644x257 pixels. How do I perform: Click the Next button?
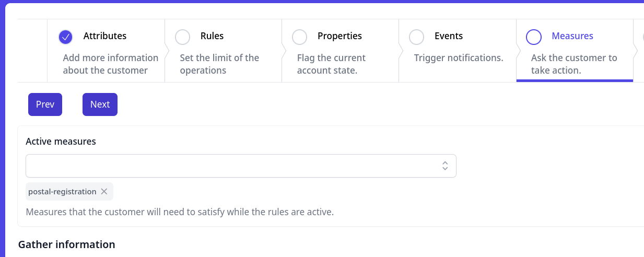click(x=100, y=104)
